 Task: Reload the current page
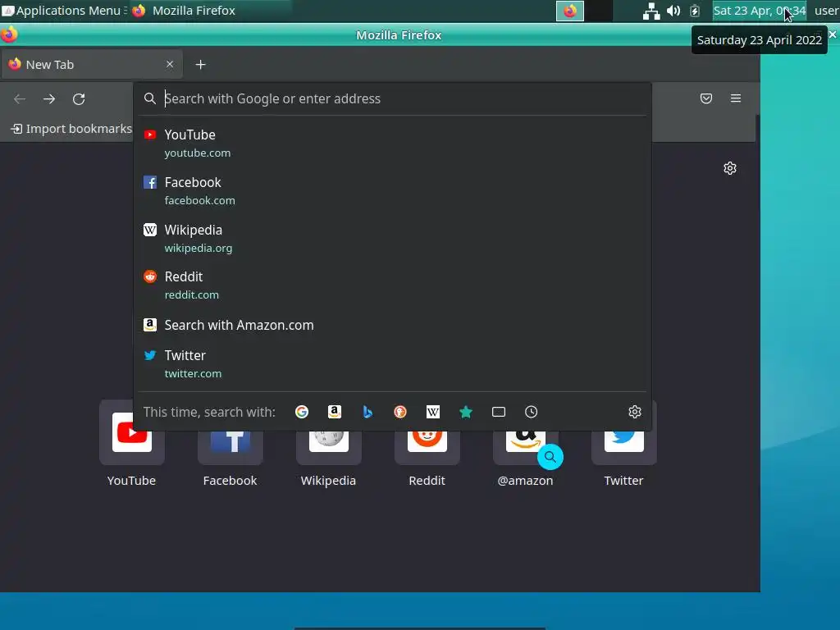click(79, 99)
